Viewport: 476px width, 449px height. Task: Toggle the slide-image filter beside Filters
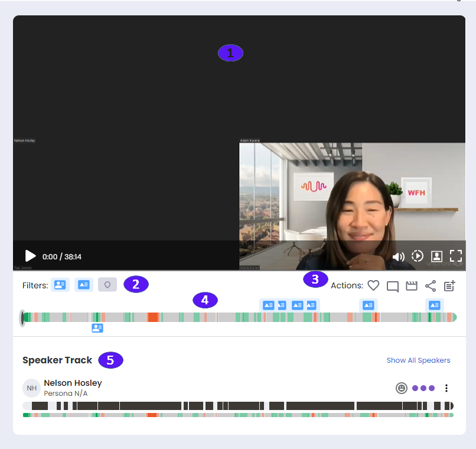pos(83,285)
